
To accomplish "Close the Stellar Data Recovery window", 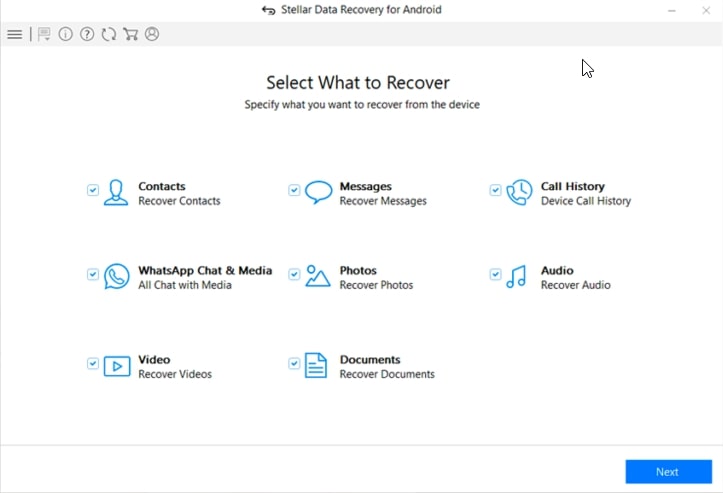I will [x=706, y=10].
